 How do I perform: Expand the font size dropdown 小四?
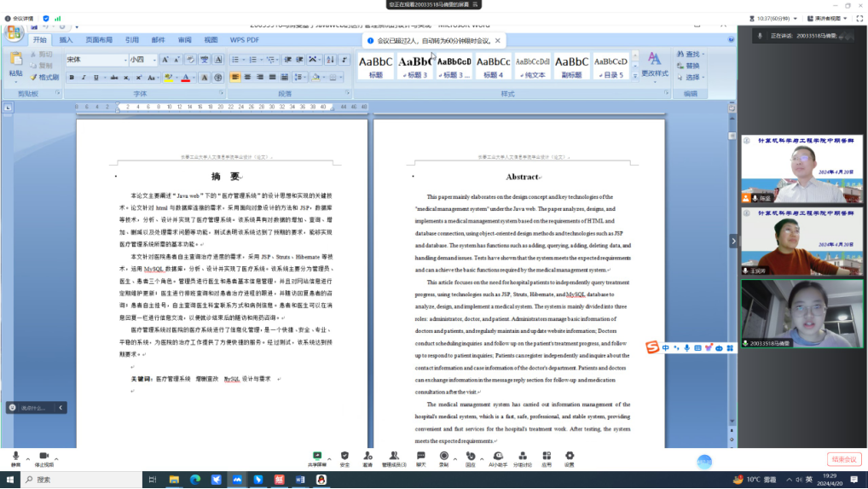tap(142, 60)
